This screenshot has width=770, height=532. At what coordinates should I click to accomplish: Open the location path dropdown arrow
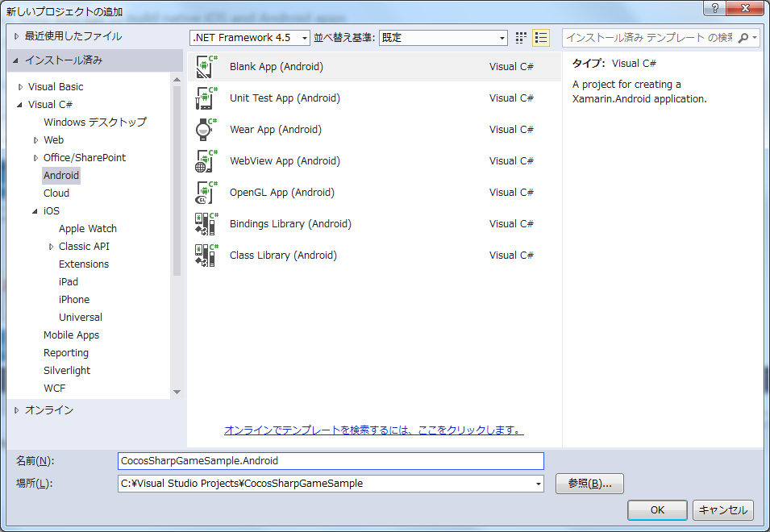(x=539, y=484)
